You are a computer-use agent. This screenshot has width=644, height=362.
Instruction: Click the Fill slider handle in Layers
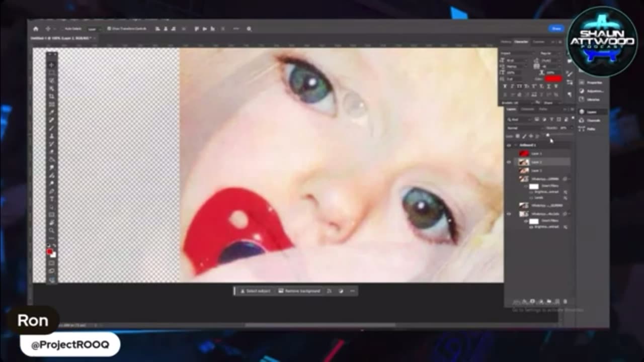(x=548, y=135)
